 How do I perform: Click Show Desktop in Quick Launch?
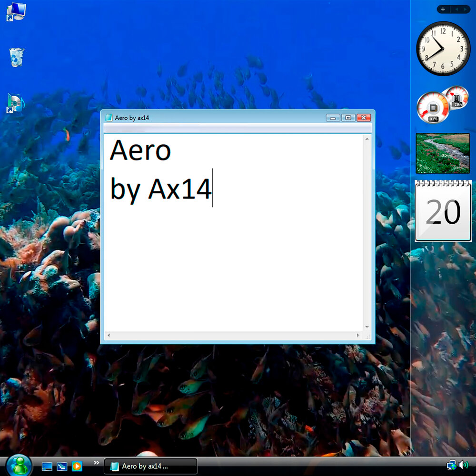pos(47,466)
